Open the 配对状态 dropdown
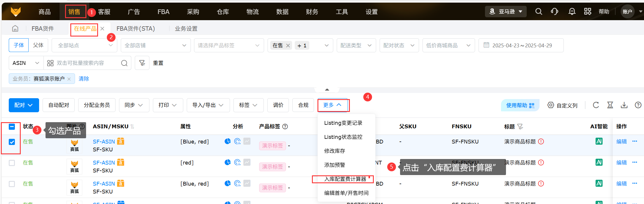 pyautogui.click(x=399, y=45)
